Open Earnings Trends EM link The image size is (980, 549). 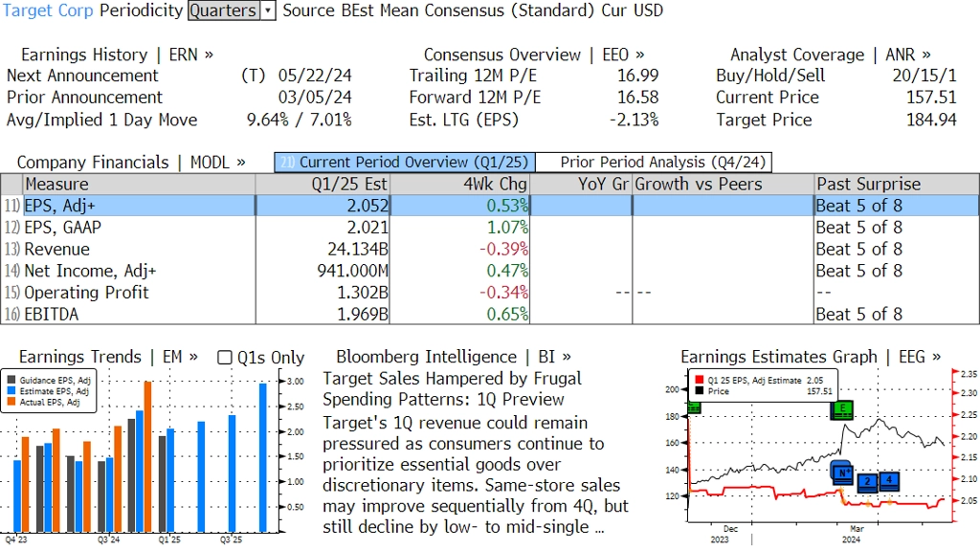108,357
